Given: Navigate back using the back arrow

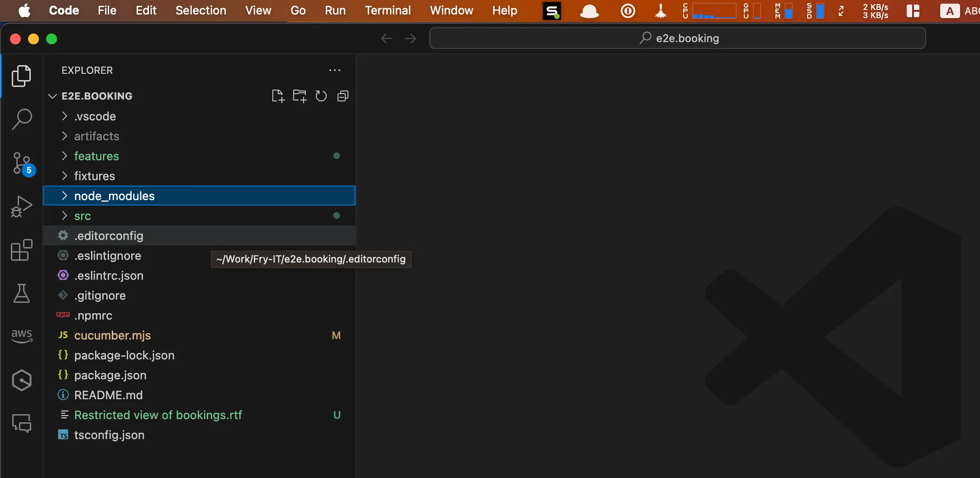Looking at the screenshot, I should (x=386, y=38).
